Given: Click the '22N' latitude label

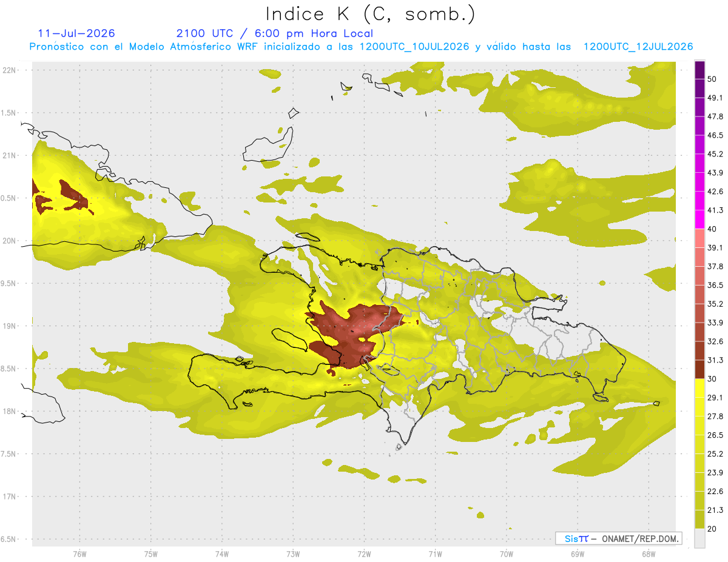Looking at the screenshot, I should 10,70.
